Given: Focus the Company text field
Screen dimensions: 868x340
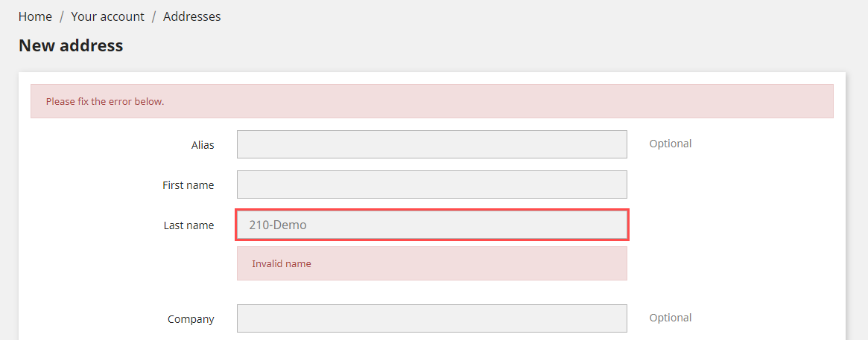Looking at the screenshot, I should [432, 318].
